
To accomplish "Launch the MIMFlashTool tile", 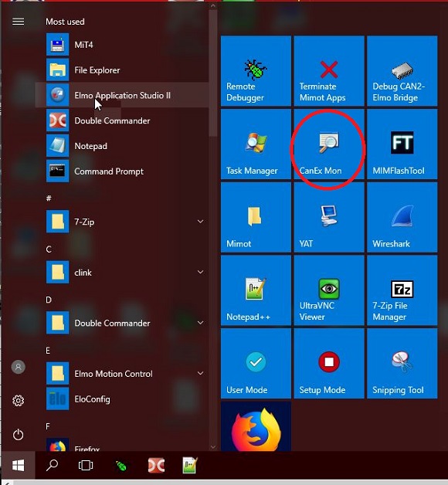I will 402,144.
